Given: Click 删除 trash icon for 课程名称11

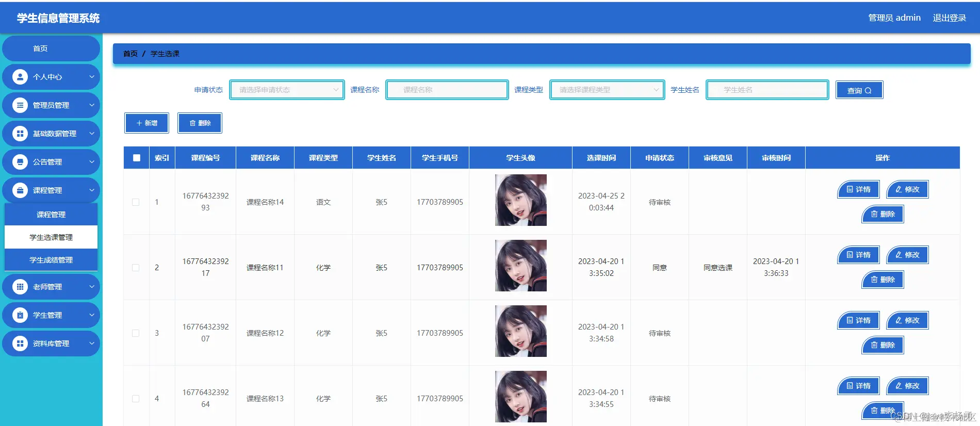Looking at the screenshot, I should [x=874, y=279].
